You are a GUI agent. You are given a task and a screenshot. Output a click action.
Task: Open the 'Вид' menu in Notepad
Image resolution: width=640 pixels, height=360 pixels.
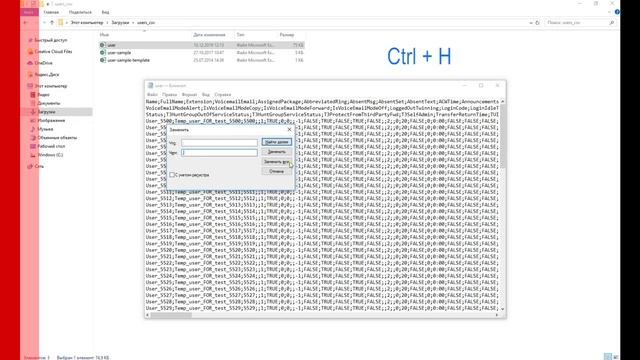[206, 95]
